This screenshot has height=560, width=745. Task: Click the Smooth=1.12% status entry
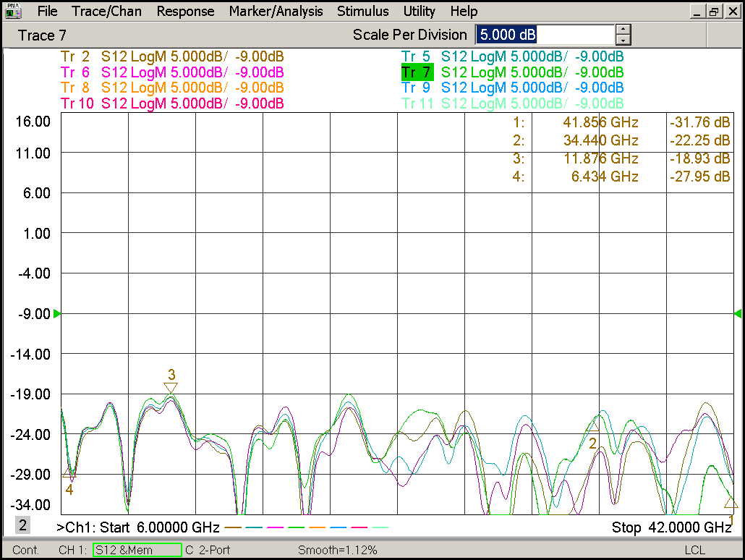[x=338, y=550]
